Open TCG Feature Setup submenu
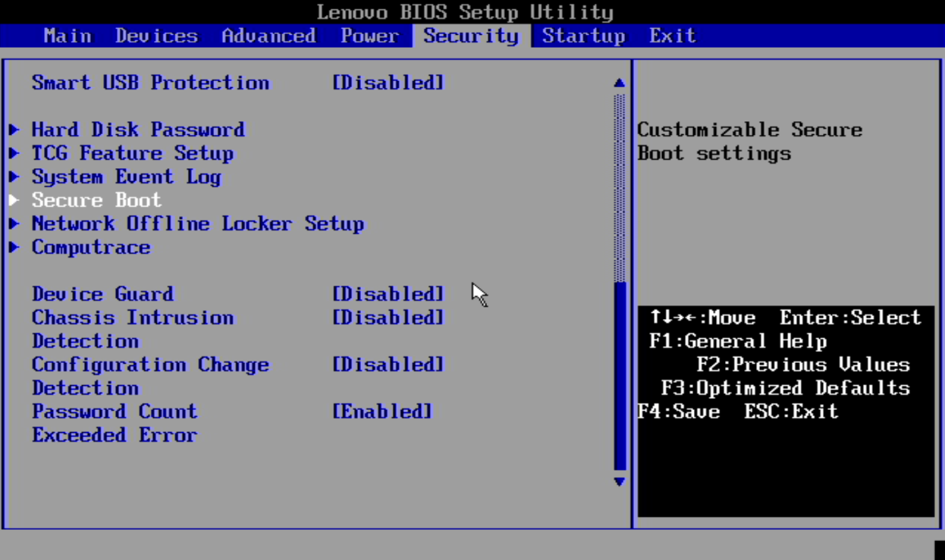 [x=133, y=153]
